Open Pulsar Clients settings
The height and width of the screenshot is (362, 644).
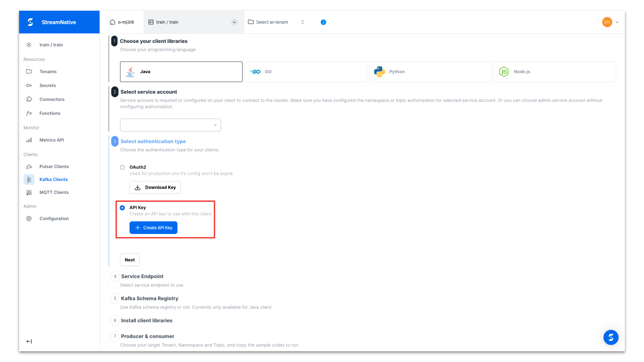[x=54, y=167]
